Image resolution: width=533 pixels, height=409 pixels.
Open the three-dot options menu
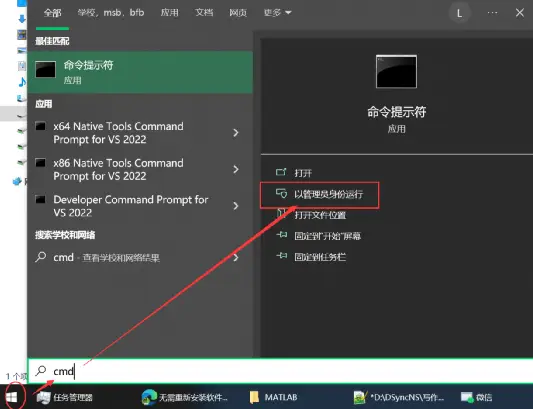[x=492, y=13]
